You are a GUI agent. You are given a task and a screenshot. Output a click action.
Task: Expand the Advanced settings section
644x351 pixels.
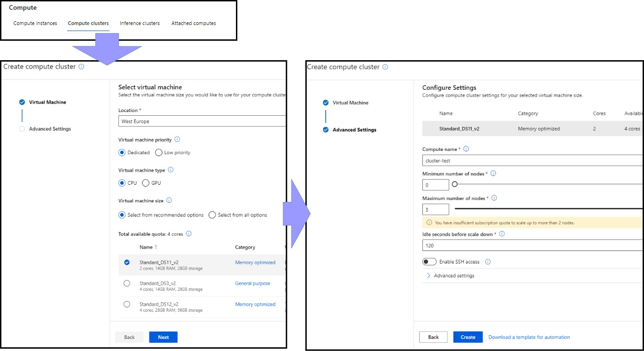point(450,276)
